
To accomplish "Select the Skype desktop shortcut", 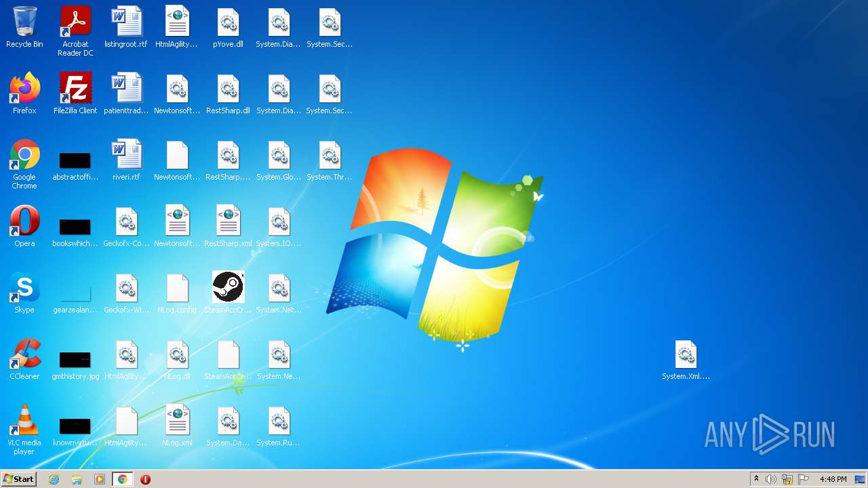I will pyautogui.click(x=24, y=293).
